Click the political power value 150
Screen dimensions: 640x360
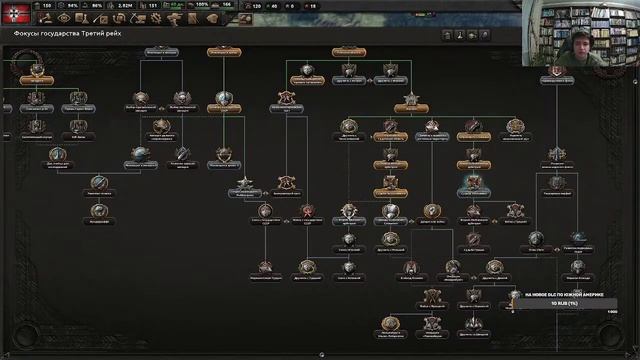pyautogui.click(x=47, y=6)
